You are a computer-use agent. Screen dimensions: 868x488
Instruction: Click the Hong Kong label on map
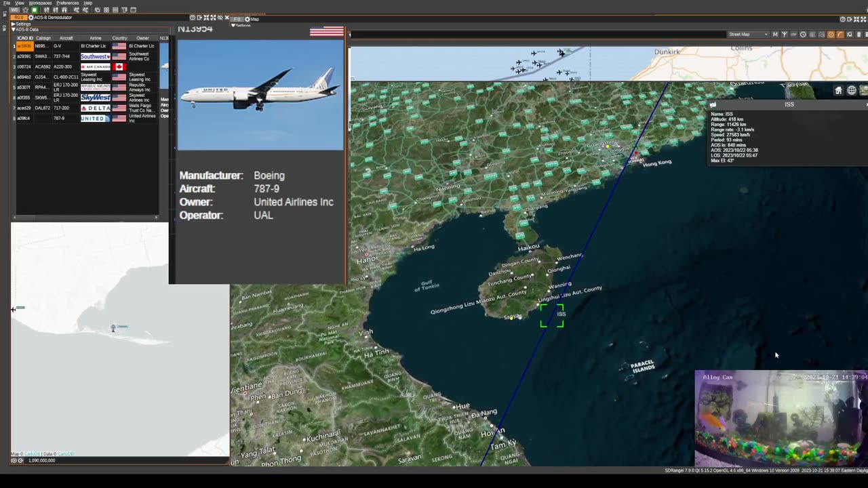click(656, 163)
